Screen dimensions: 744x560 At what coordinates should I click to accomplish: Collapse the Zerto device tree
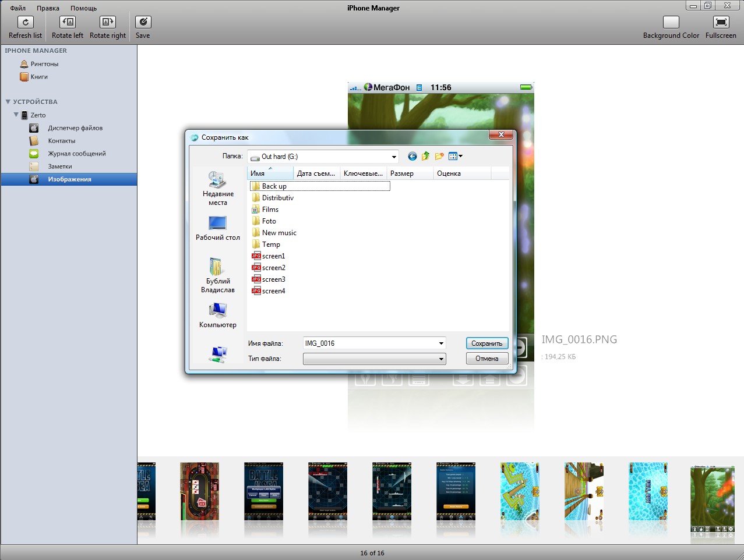click(x=16, y=115)
